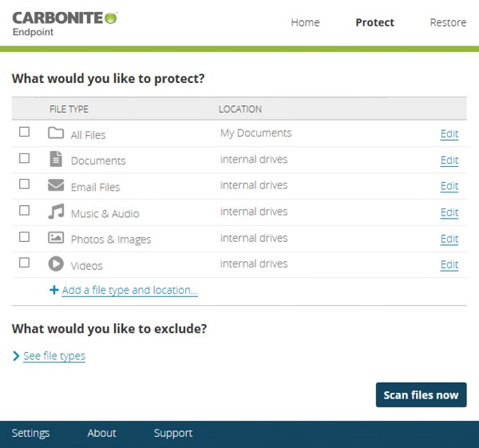Edit the Documents location
The height and width of the screenshot is (448, 479).
[x=449, y=160]
